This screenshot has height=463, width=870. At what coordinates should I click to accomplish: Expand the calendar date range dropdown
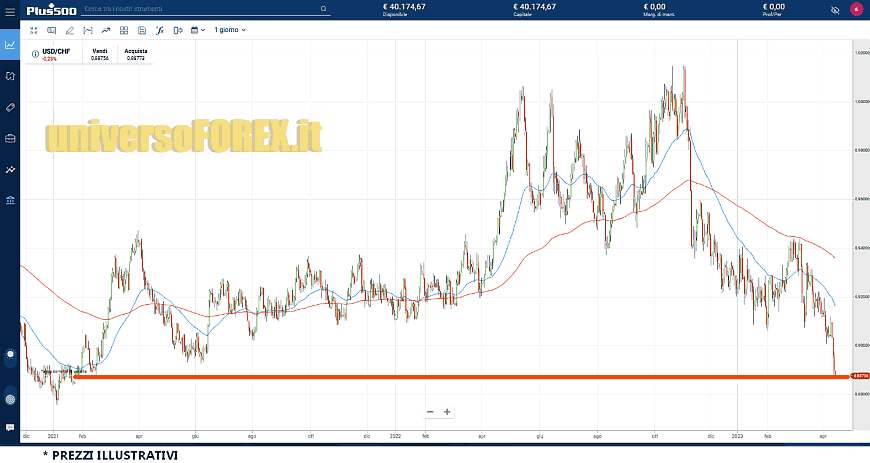tap(198, 30)
